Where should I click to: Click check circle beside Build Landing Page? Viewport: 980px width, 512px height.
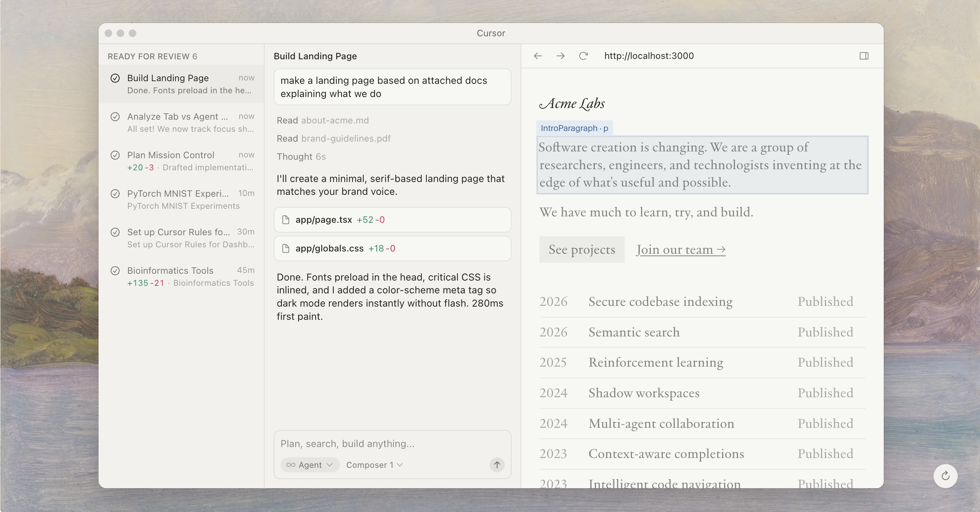pyautogui.click(x=115, y=78)
